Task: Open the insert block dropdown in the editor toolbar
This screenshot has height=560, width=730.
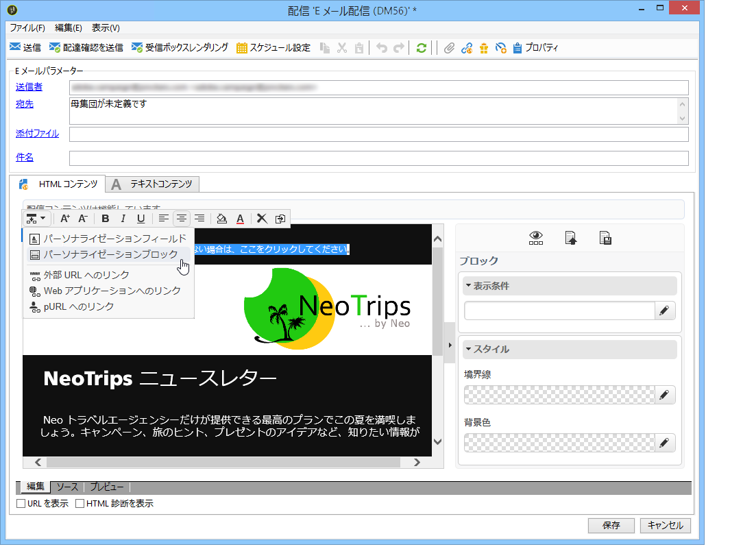Action: coord(36,219)
